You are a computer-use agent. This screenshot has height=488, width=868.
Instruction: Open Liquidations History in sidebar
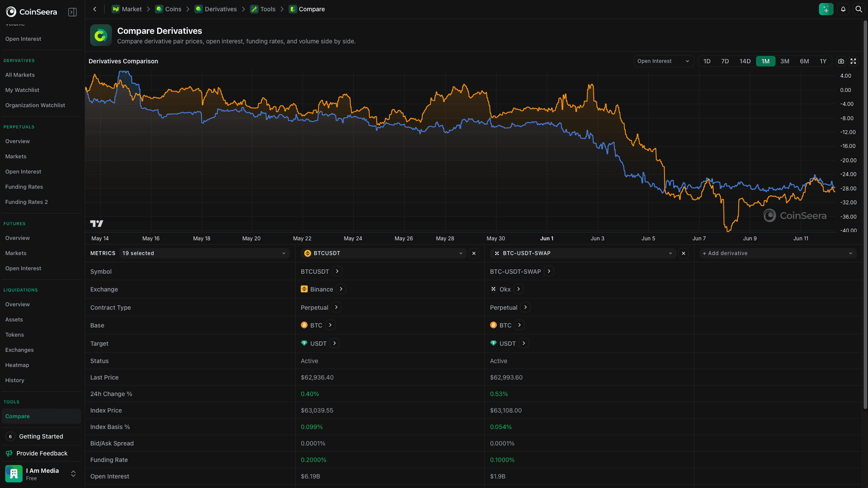[41, 380]
